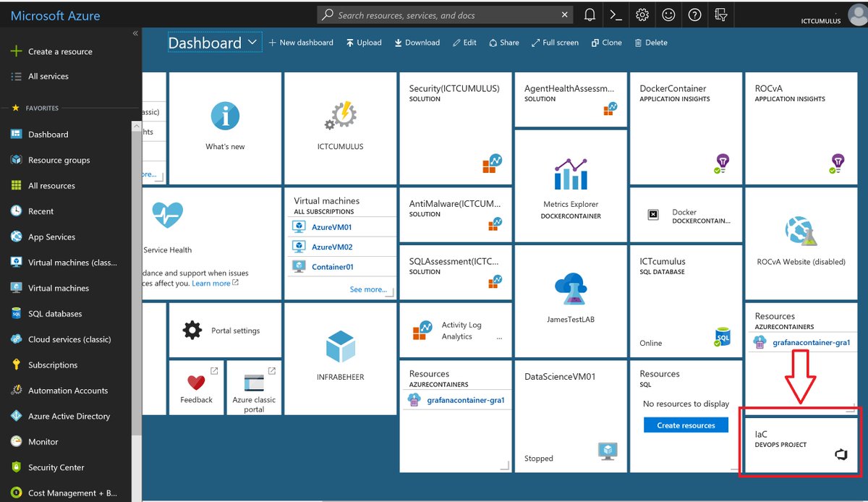Image resolution: width=868 pixels, height=502 pixels.
Task: Click the Virtual machines sidebar icon
Action: pyautogui.click(x=16, y=288)
